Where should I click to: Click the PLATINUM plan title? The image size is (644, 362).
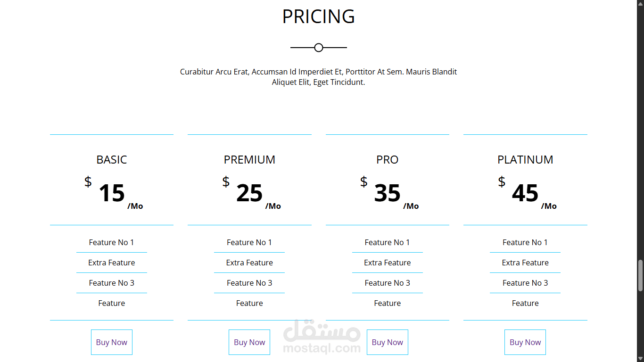(x=525, y=160)
